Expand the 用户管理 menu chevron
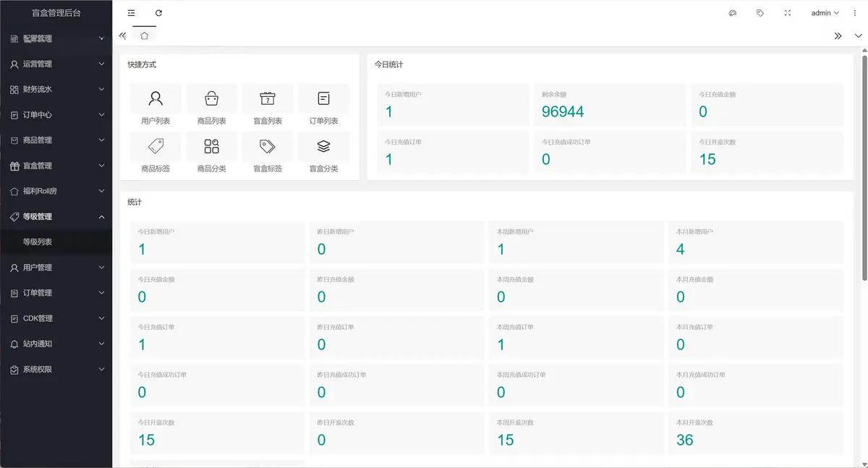Image resolution: width=868 pixels, height=468 pixels. click(101, 268)
